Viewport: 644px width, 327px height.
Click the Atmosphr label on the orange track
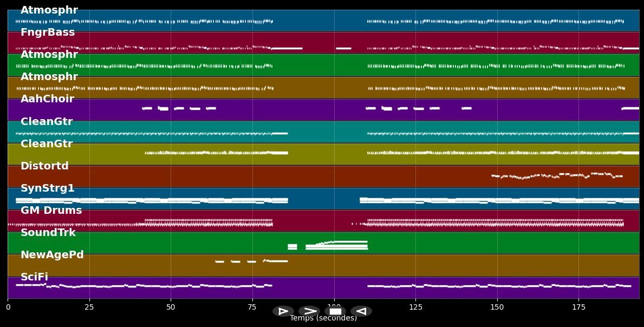tap(49, 77)
